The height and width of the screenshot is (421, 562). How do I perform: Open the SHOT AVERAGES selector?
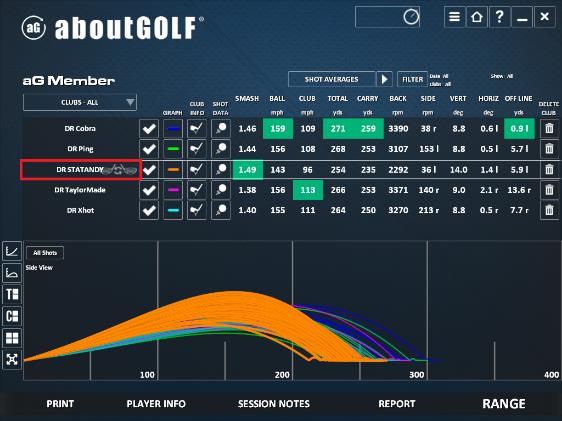click(332, 79)
